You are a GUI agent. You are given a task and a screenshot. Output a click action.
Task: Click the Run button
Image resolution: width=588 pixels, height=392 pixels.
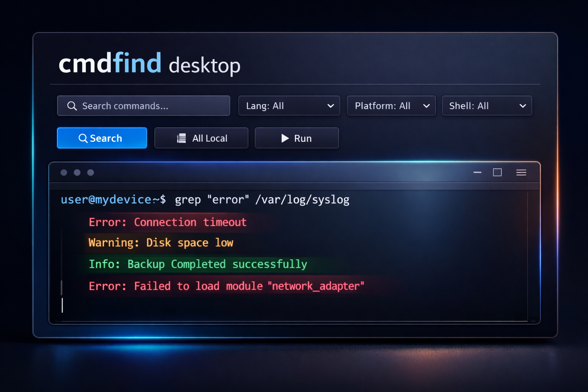(297, 138)
